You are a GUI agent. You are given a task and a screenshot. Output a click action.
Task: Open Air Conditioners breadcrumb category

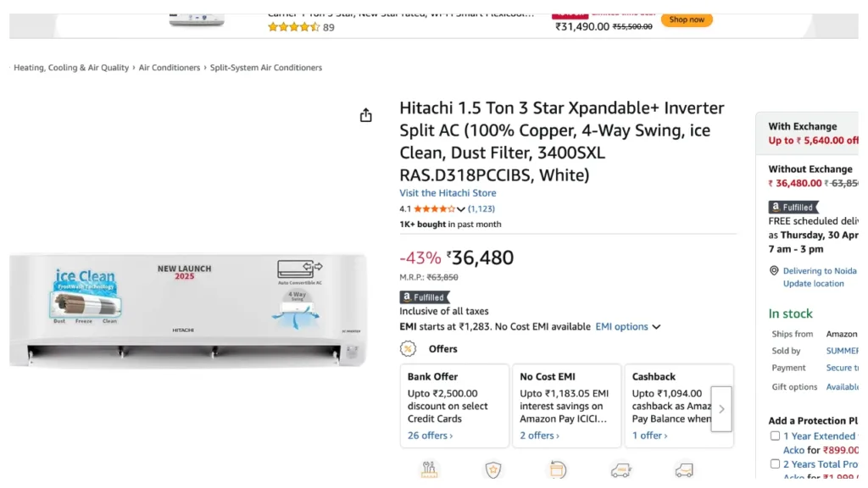pyautogui.click(x=170, y=68)
